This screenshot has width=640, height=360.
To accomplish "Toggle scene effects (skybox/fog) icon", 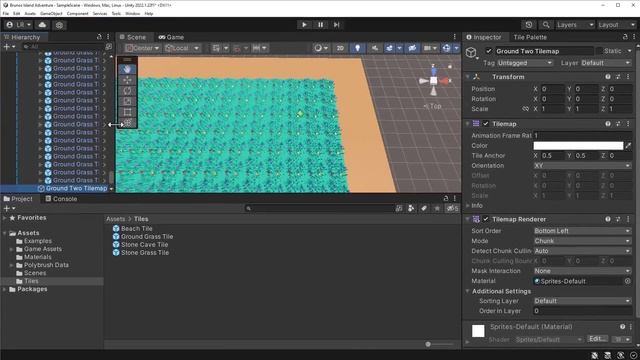I will pyautogui.click(x=389, y=48).
